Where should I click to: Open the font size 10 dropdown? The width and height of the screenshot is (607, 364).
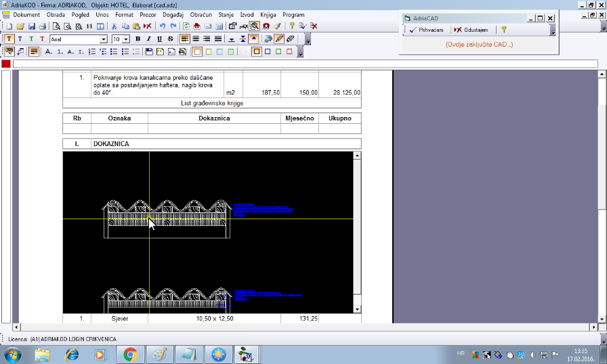point(126,39)
